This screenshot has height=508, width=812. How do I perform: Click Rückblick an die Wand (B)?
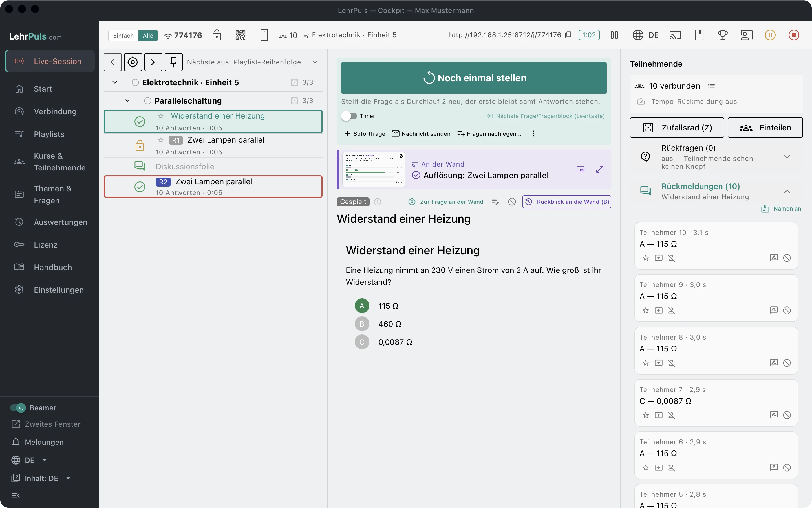[567, 202]
